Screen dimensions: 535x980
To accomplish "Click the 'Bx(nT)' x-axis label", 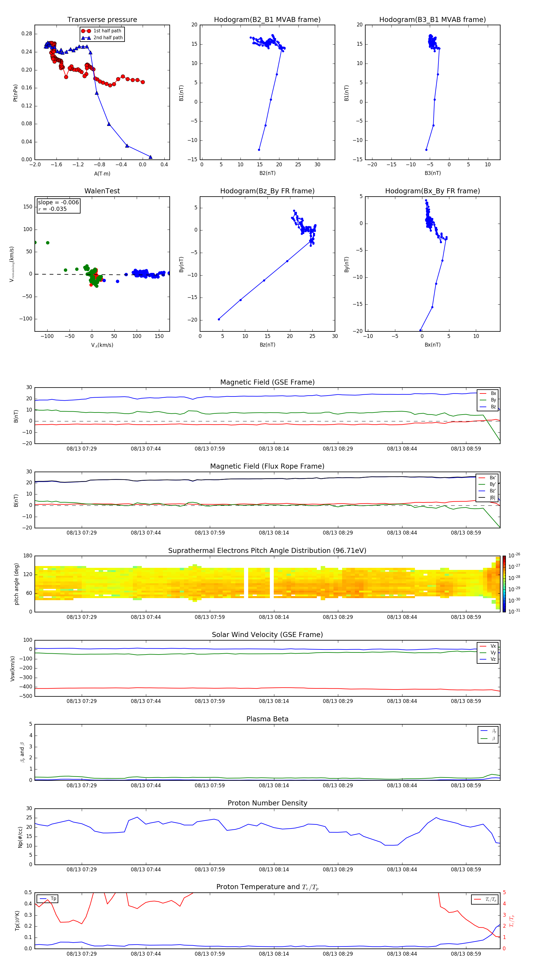I will coord(432,345).
